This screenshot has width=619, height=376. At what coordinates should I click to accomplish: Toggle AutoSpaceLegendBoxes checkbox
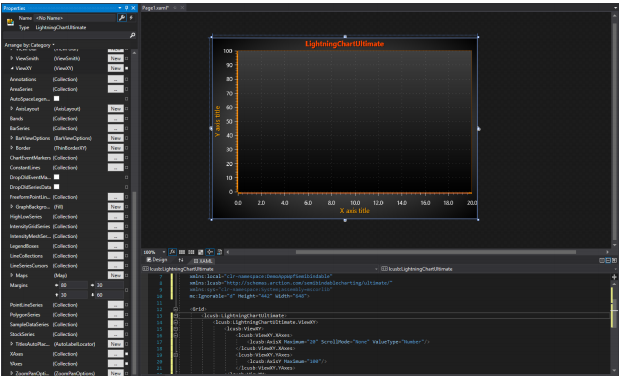coord(56,98)
